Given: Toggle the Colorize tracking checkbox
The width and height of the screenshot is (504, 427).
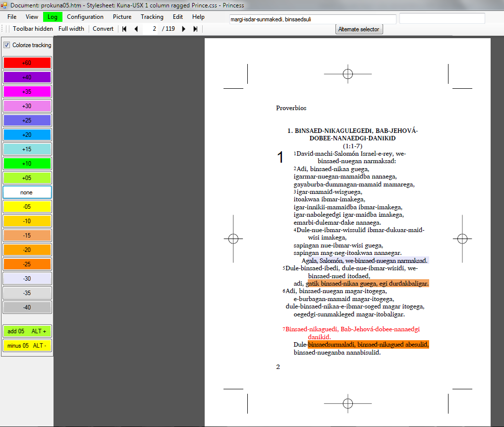Looking at the screenshot, I should pos(7,45).
